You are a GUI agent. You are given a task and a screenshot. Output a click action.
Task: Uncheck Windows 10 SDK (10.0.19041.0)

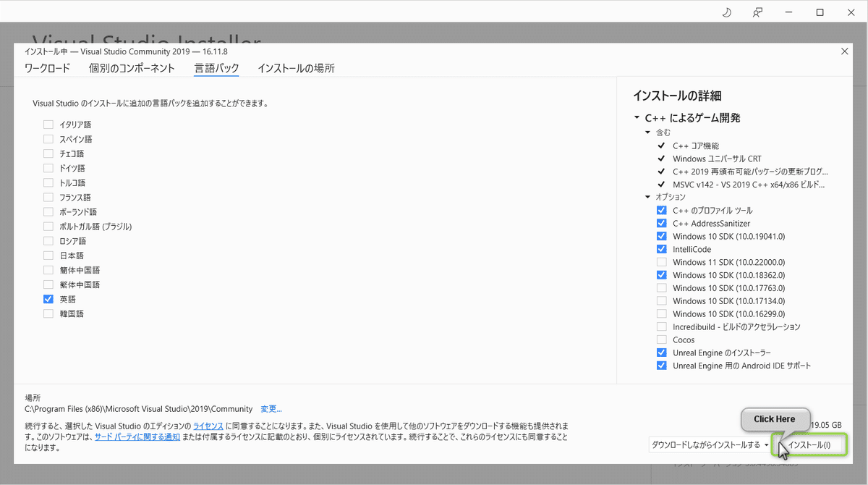coord(661,236)
